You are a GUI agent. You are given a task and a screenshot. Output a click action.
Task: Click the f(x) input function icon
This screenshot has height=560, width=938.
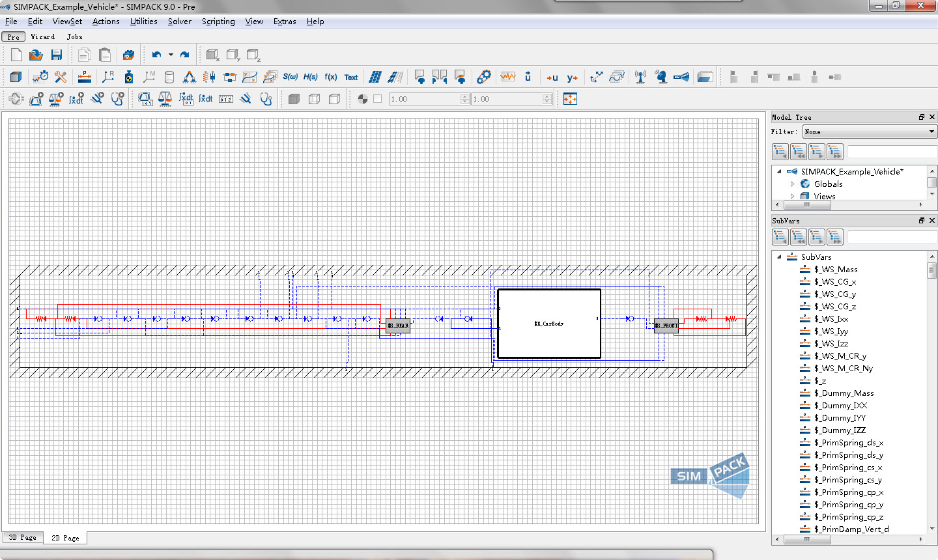[x=331, y=77]
